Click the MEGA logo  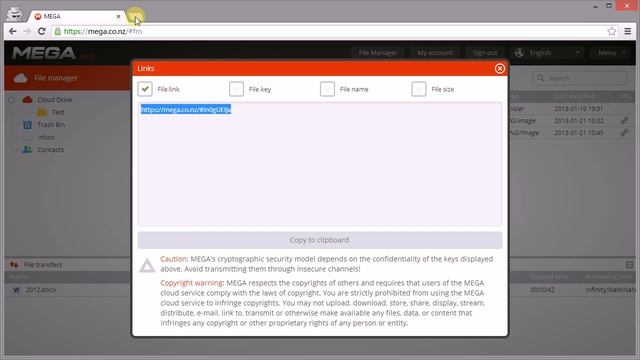(44, 53)
